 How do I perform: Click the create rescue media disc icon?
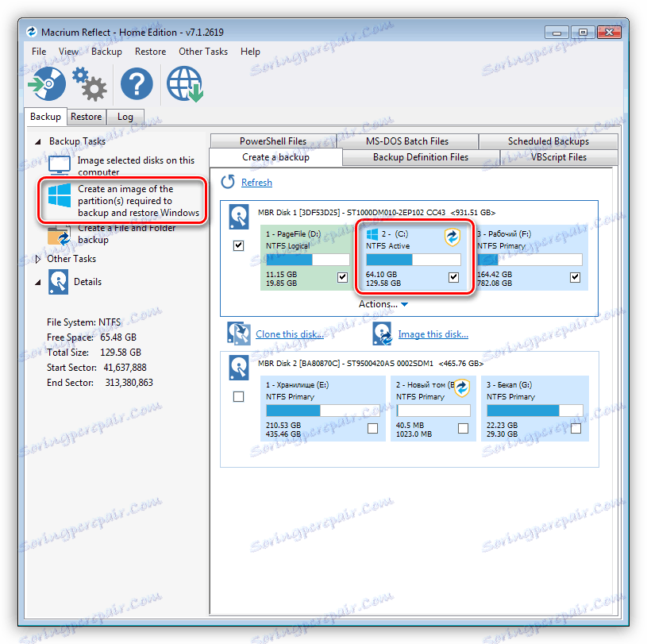point(47,84)
